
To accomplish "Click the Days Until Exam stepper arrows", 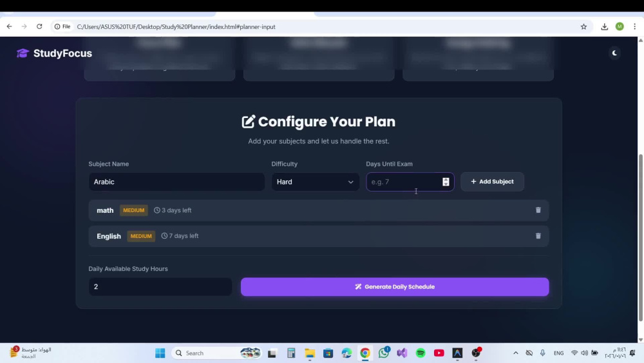I will coord(446,182).
